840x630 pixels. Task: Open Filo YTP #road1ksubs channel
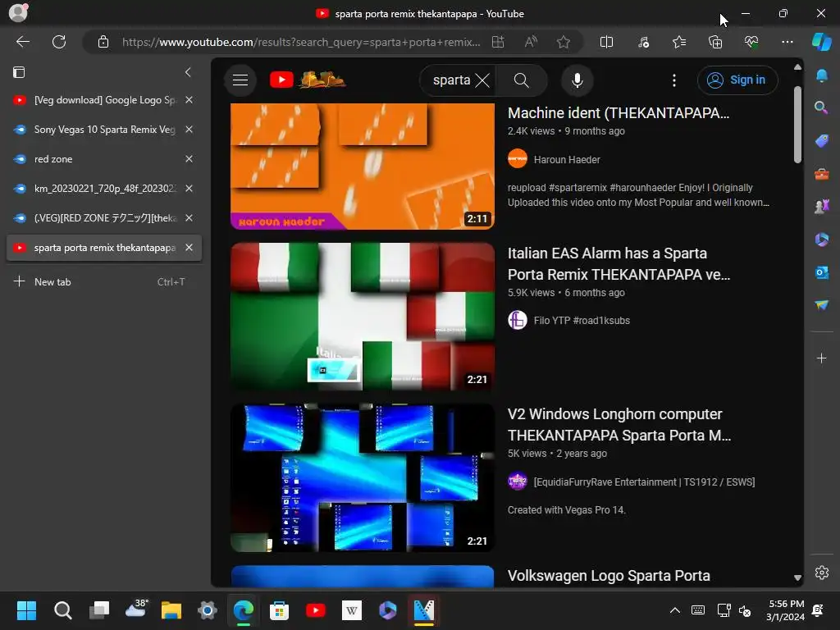click(582, 321)
